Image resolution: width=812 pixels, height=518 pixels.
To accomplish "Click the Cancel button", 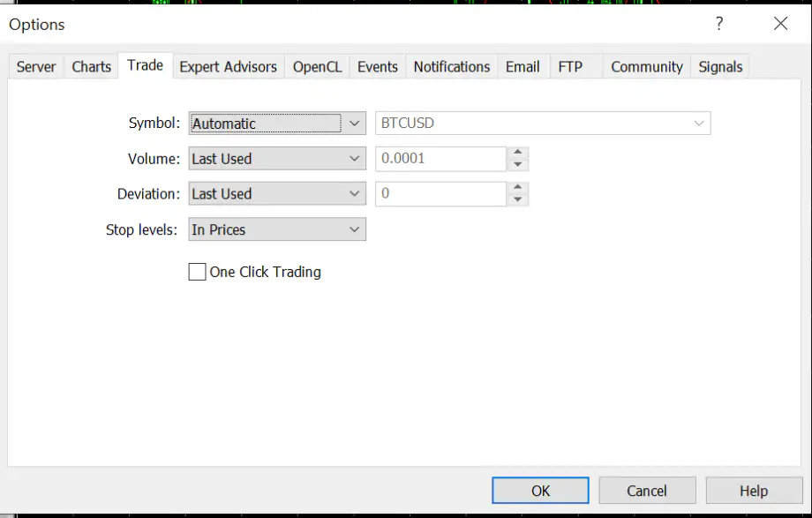I will (x=647, y=491).
